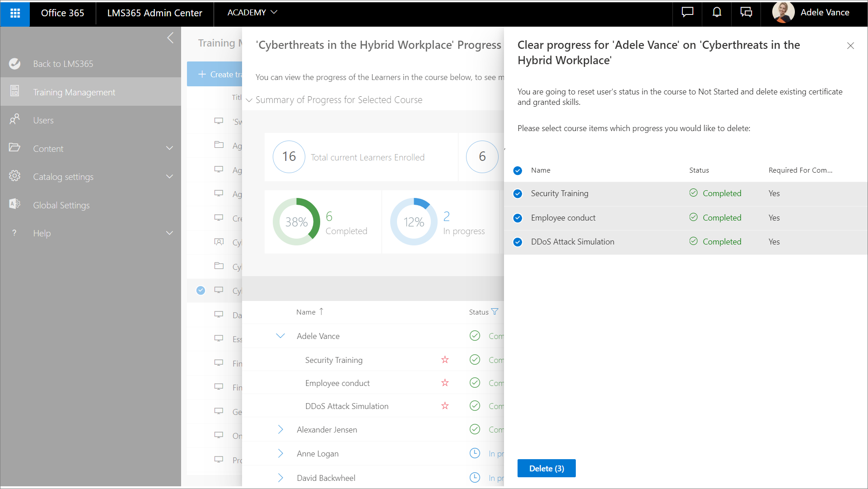Collapse the Adele Vance learner row

coord(280,336)
